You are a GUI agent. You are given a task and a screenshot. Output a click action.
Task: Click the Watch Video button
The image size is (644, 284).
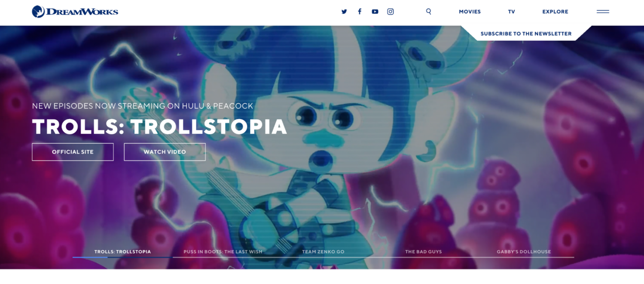[165, 152]
